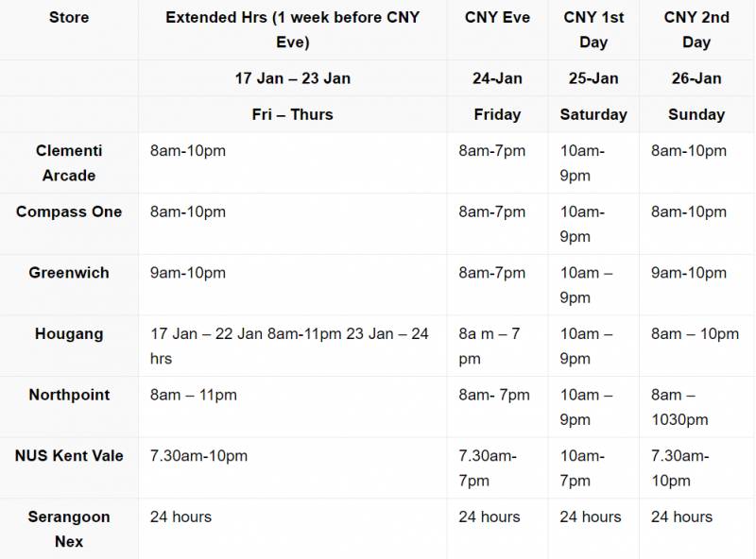Click the 24-Jan date cell
The image size is (756, 559).
[x=497, y=78]
